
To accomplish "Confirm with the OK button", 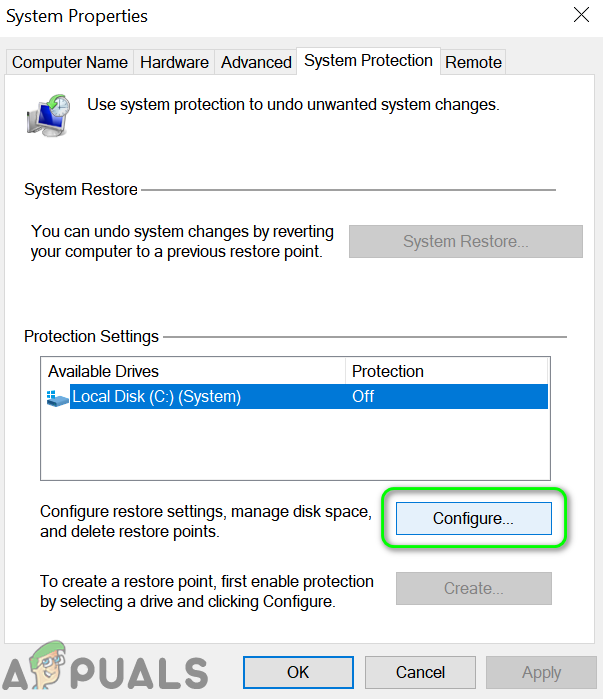I will [298, 673].
